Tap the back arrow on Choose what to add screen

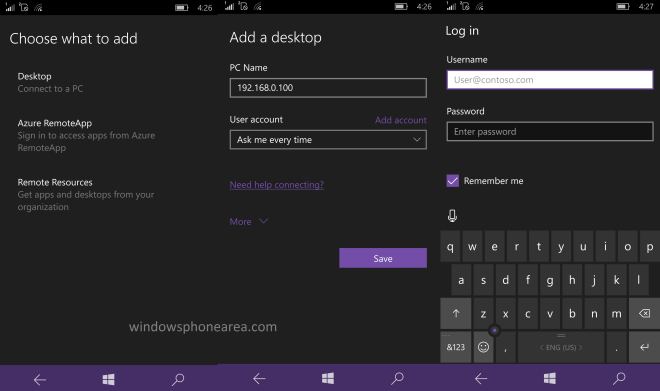(40, 380)
